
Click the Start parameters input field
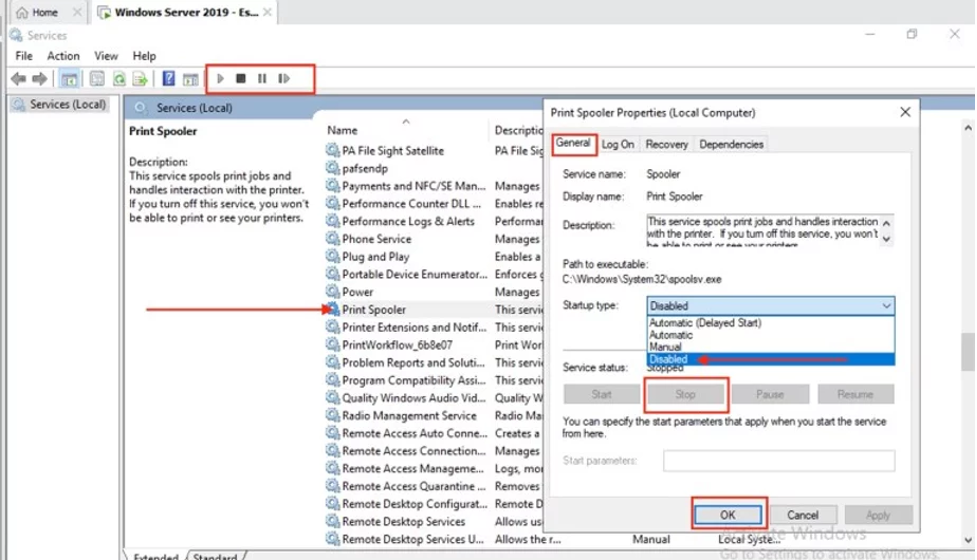779,461
